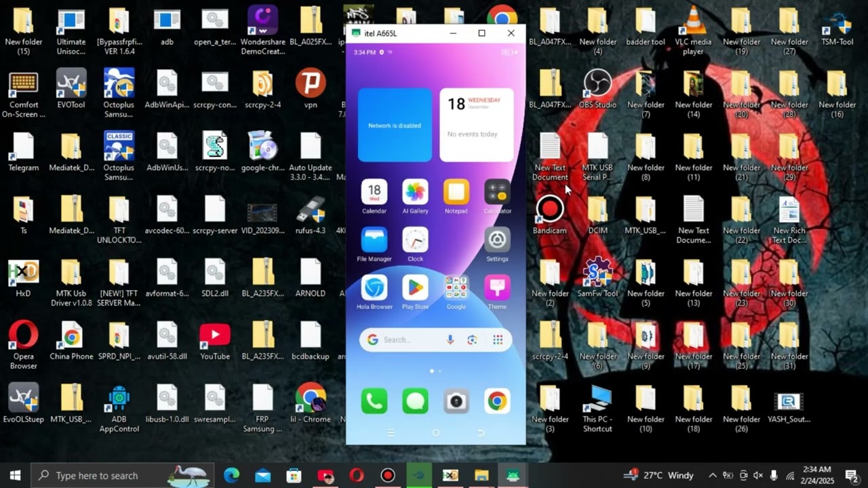Tap the green Phone dialer icon

pos(374,401)
